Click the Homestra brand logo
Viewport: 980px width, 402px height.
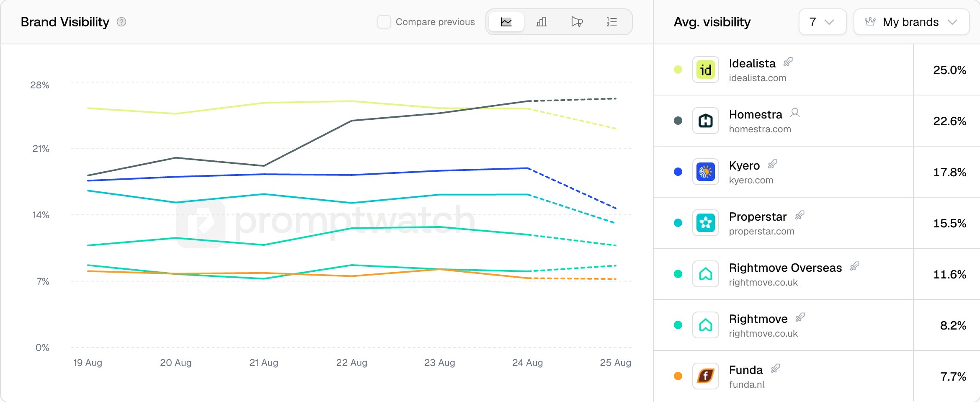[x=706, y=121]
